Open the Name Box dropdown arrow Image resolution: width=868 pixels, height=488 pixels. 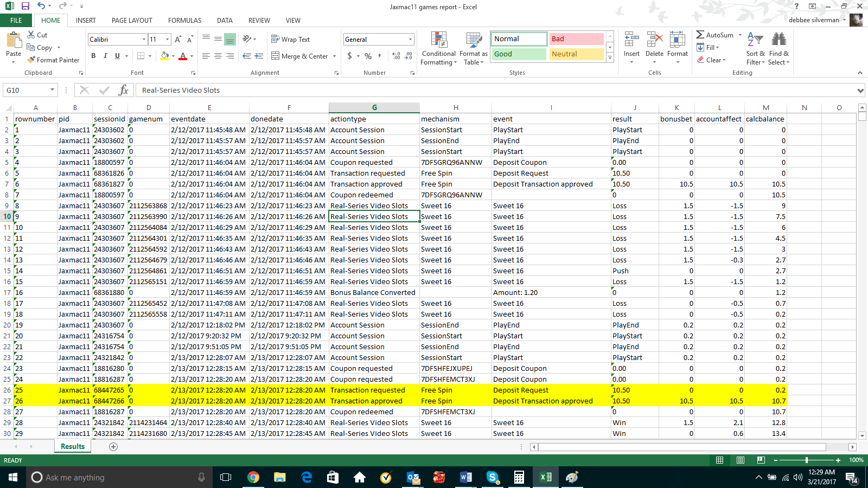(x=52, y=90)
